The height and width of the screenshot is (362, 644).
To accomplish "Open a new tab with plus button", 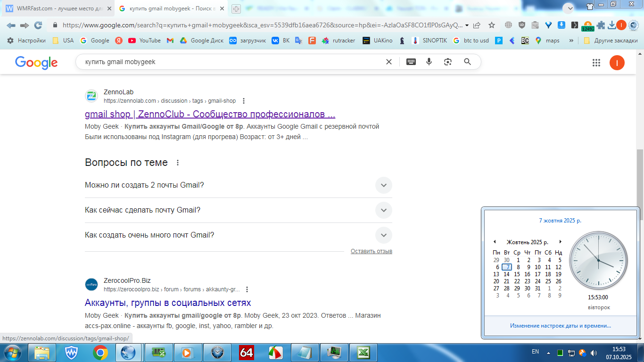I will pos(236,8).
